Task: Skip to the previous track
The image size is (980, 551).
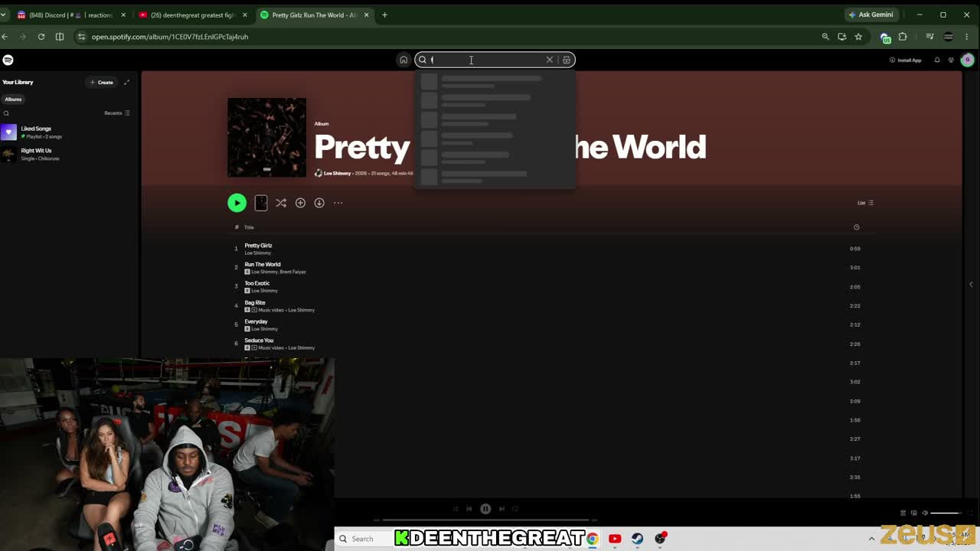Action: [x=469, y=509]
